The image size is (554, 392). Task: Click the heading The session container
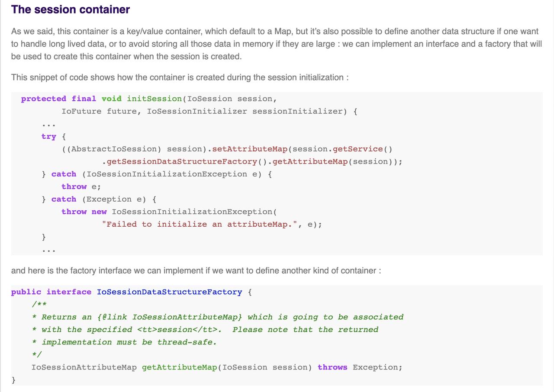71,9
